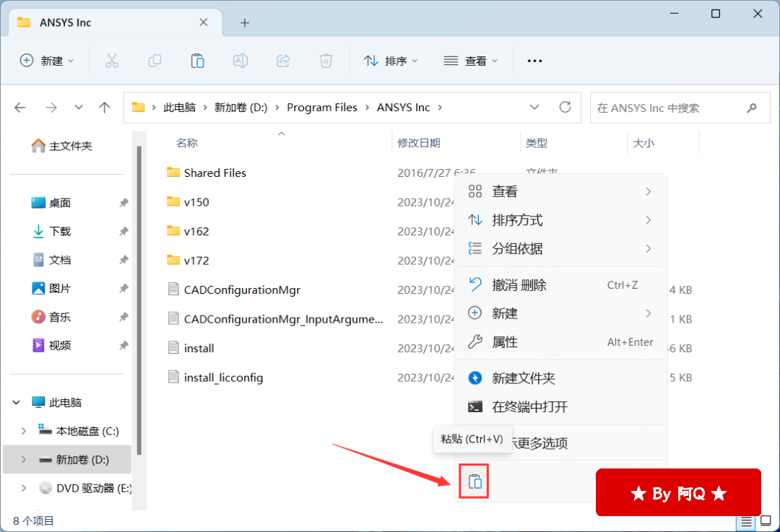Screen dimensions: 780x532
Task: Open the v172 folder
Action: [x=196, y=261]
